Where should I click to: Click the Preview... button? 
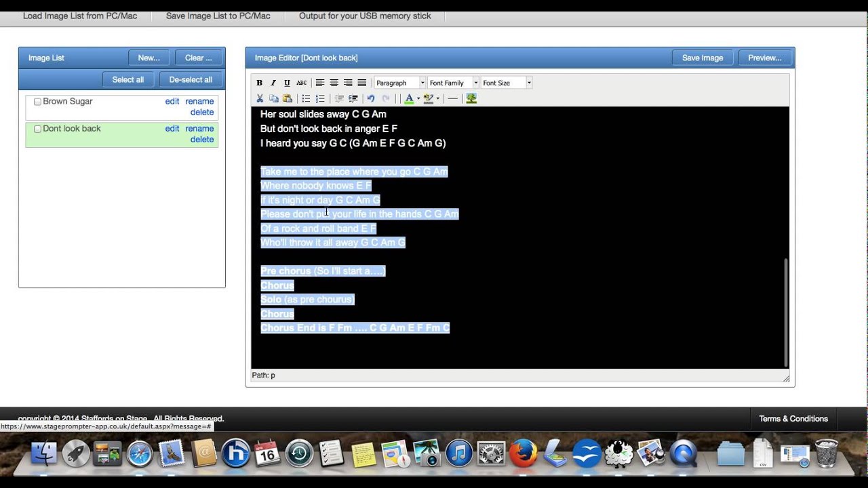tap(765, 58)
